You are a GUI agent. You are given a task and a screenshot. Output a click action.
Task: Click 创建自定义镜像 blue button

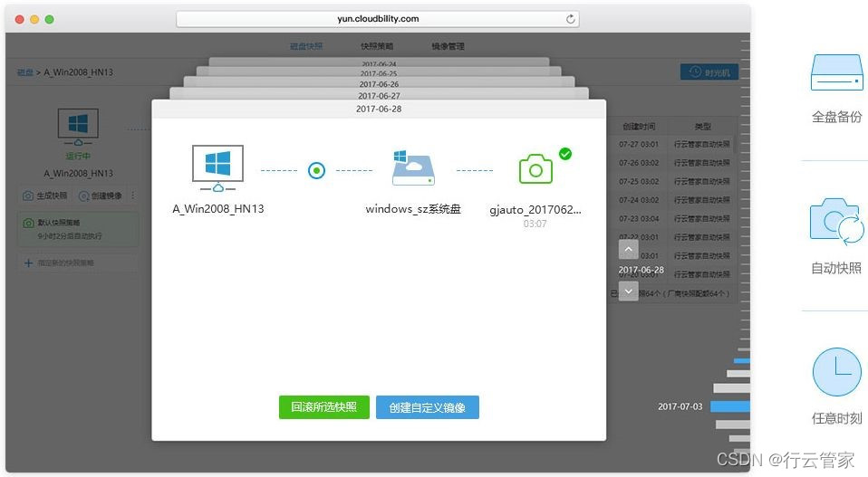pyautogui.click(x=428, y=407)
